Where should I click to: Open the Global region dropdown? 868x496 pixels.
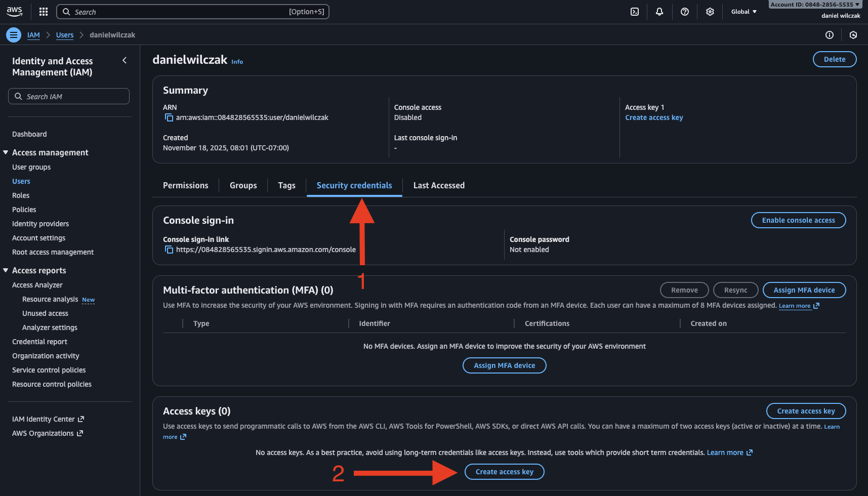coord(743,12)
